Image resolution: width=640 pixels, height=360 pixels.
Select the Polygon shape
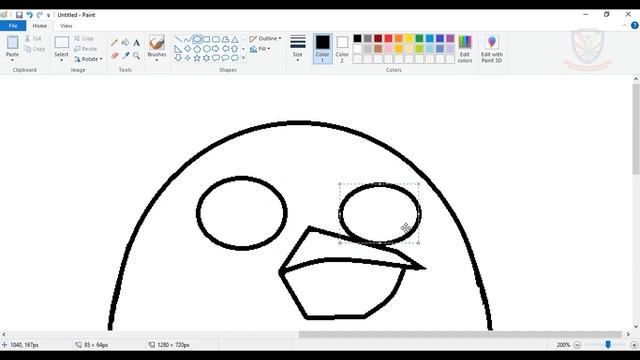click(x=225, y=40)
